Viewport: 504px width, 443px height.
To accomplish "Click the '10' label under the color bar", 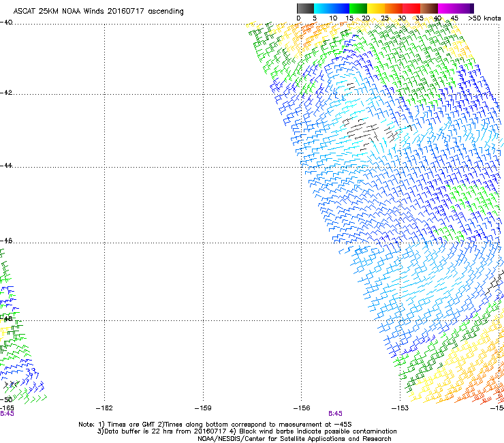I will (333, 18).
